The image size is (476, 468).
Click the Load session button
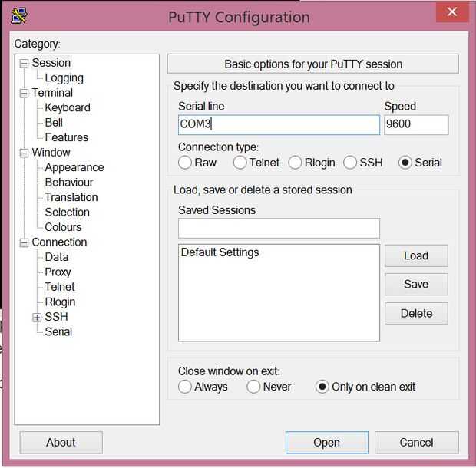(415, 255)
